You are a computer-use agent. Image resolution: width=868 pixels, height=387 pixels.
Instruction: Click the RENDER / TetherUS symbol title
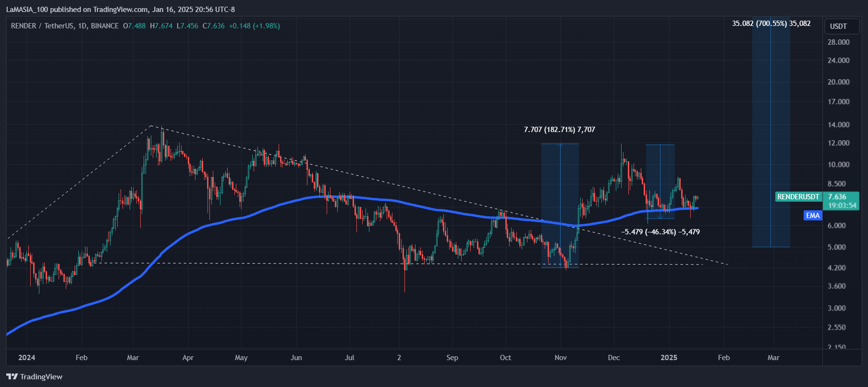point(65,26)
